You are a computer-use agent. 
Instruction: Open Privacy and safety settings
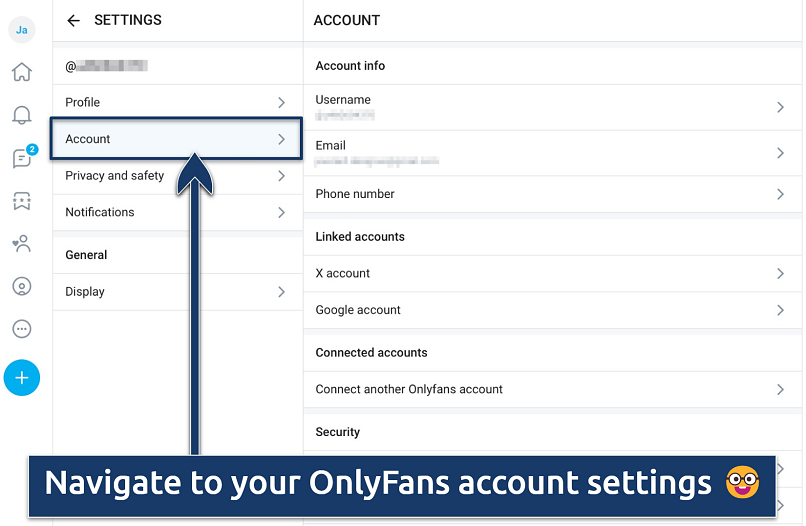[175, 176]
